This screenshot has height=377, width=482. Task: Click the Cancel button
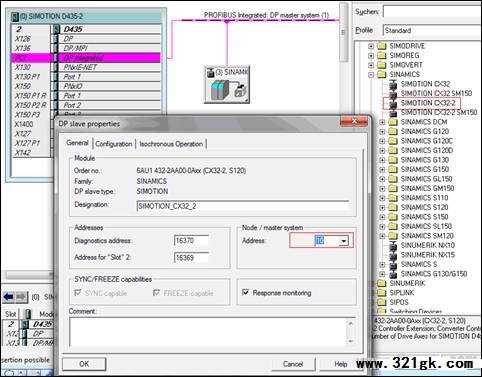[293, 364]
